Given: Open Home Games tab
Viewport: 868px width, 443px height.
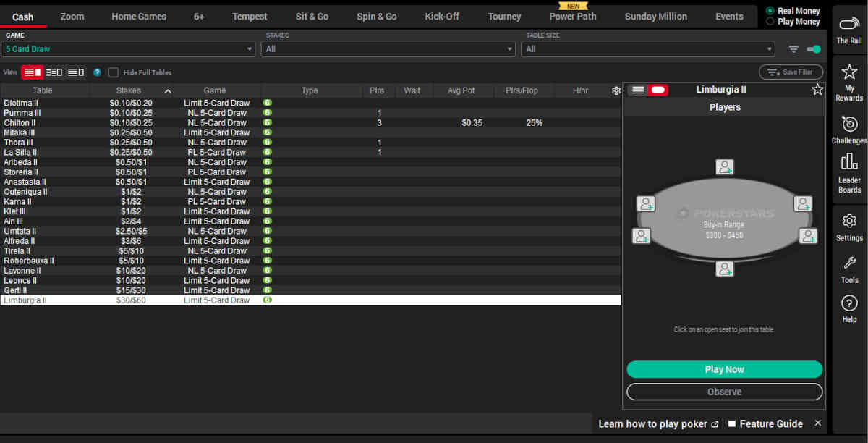Looking at the screenshot, I should pyautogui.click(x=139, y=17).
